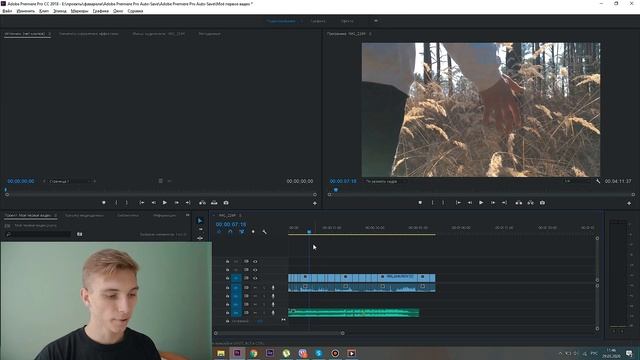Viewport: 640px width, 360px height.
Task: Open Source monitor button editor plus
Action: click(x=315, y=203)
